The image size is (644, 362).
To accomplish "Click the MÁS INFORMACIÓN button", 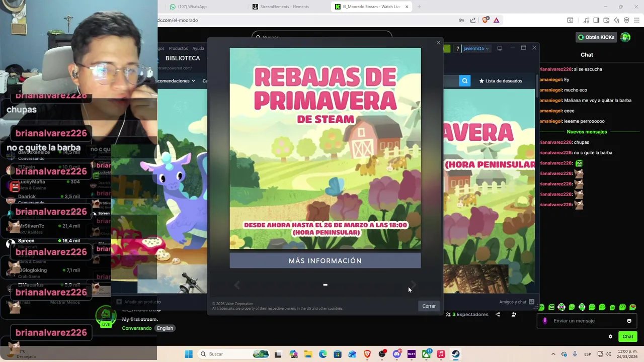I will point(325,260).
